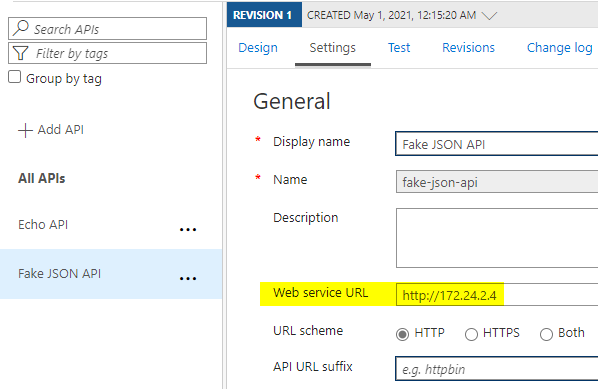Click into the Description text area
Viewport: 598px width, 389px height.
pos(497,238)
